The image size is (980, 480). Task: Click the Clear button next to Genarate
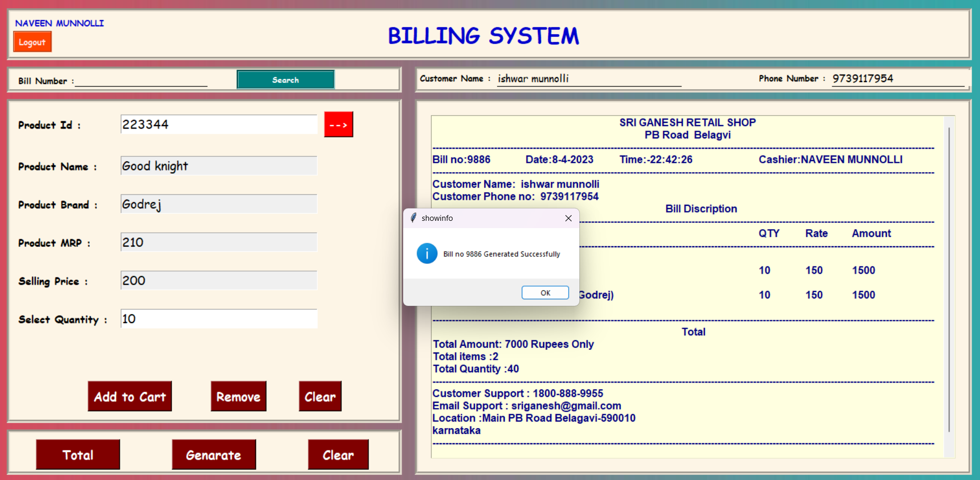click(338, 455)
